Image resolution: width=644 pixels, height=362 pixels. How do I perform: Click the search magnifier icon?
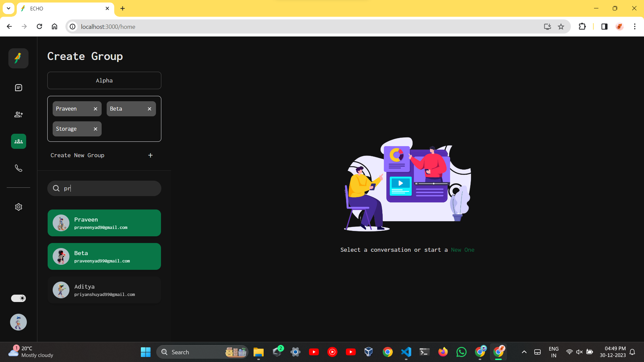point(56,188)
